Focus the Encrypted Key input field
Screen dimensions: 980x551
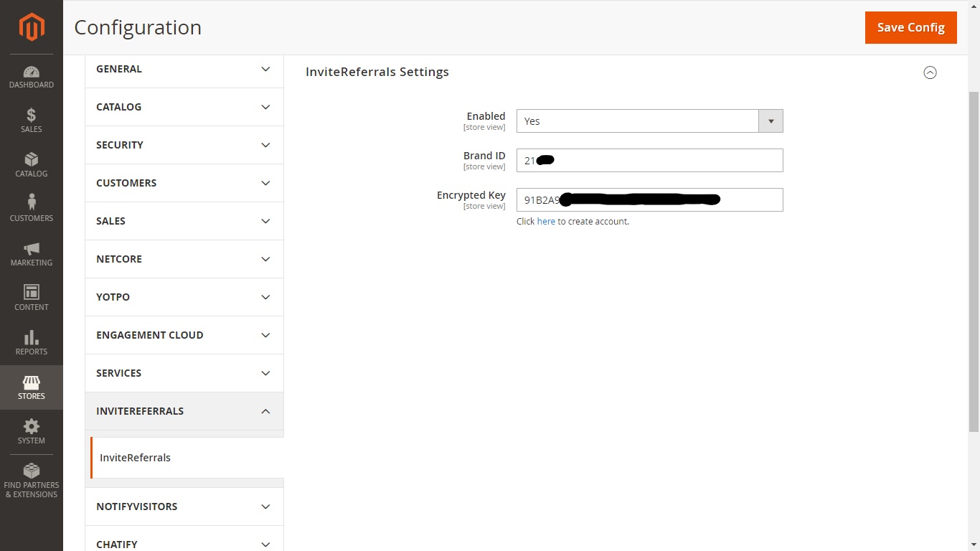649,200
